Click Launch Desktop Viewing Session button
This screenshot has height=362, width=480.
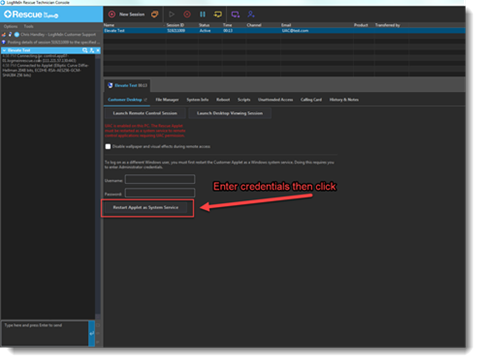pos(230,113)
